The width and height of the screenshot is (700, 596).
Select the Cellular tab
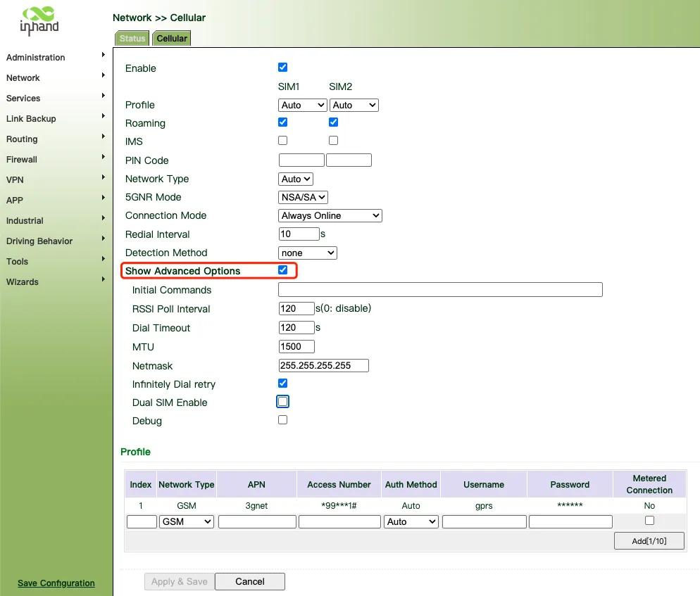[172, 39]
